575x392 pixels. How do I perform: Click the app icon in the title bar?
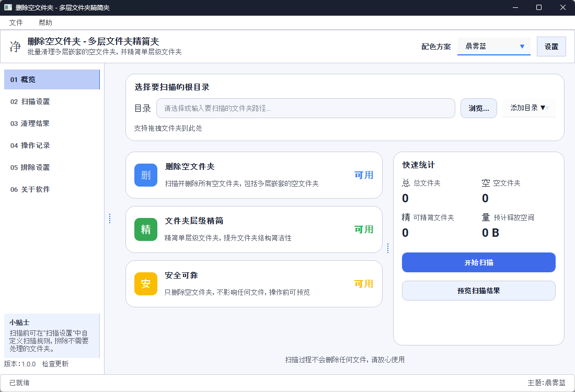pos(8,7)
